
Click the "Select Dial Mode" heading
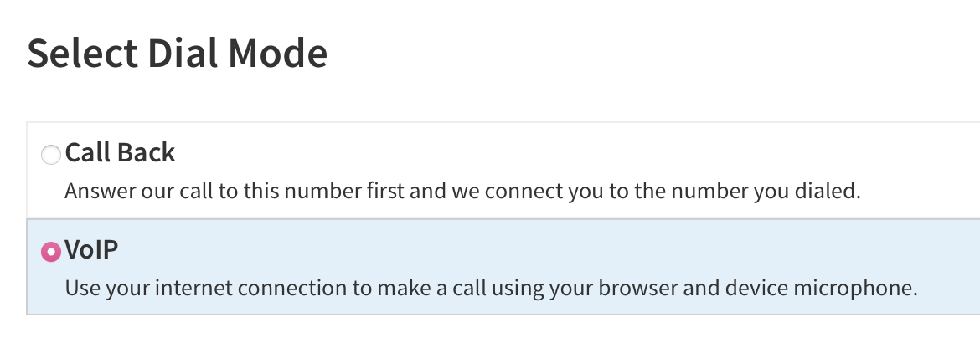pyautogui.click(x=177, y=54)
